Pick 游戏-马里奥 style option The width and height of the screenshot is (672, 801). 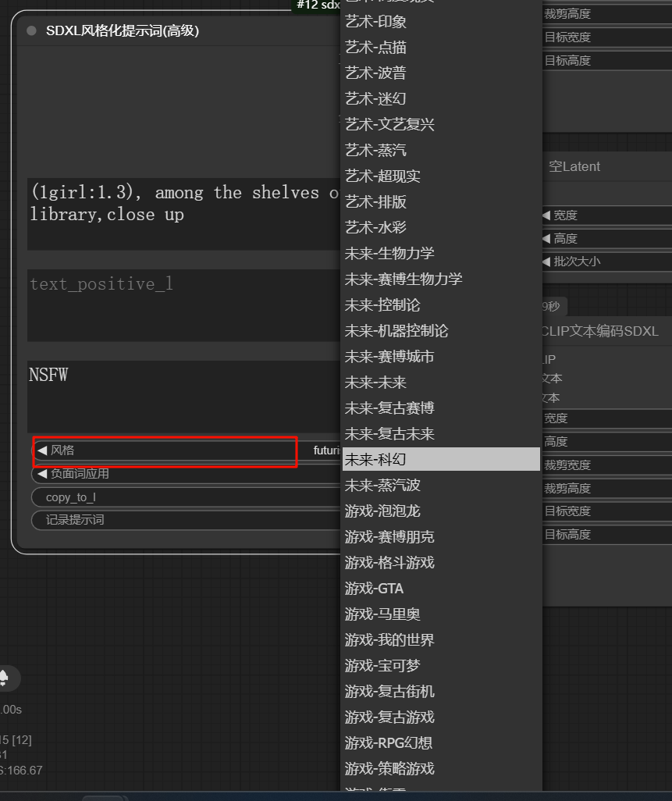point(441,614)
